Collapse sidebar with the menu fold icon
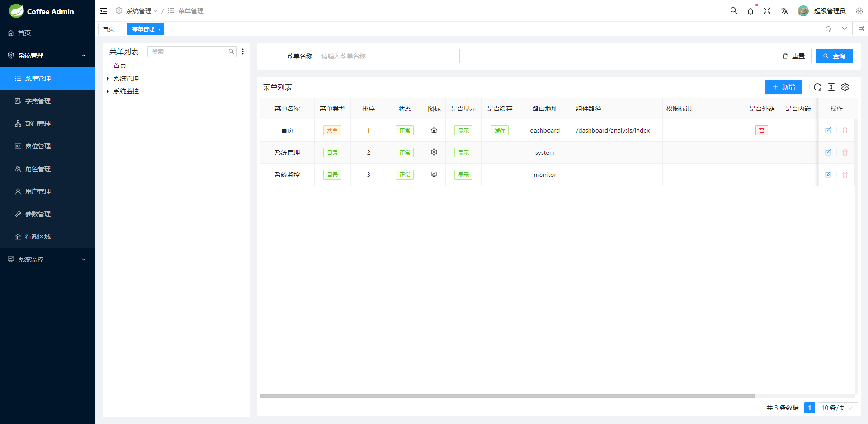 104,11
